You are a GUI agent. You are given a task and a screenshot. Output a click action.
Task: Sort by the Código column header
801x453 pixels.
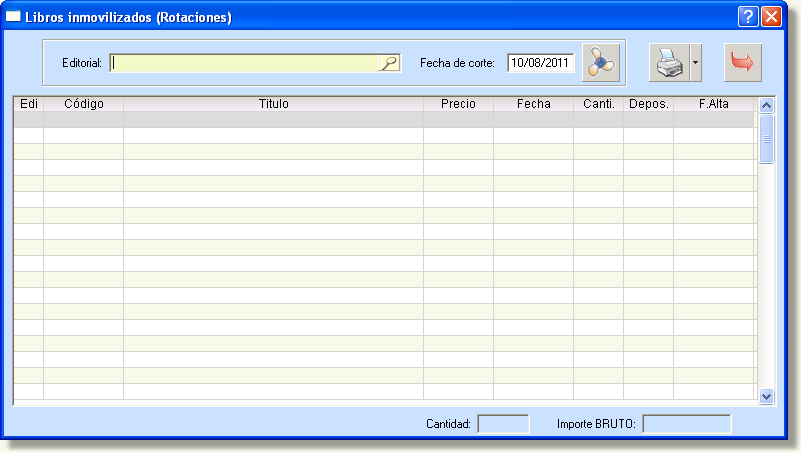click(x=83, y=104)
